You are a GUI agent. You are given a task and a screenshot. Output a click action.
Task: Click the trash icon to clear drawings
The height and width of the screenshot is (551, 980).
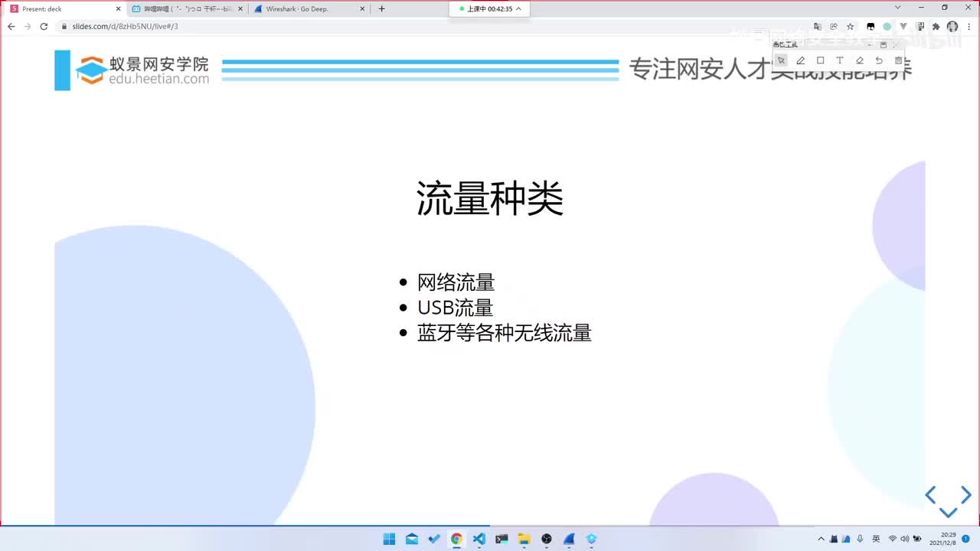[898, 60]
